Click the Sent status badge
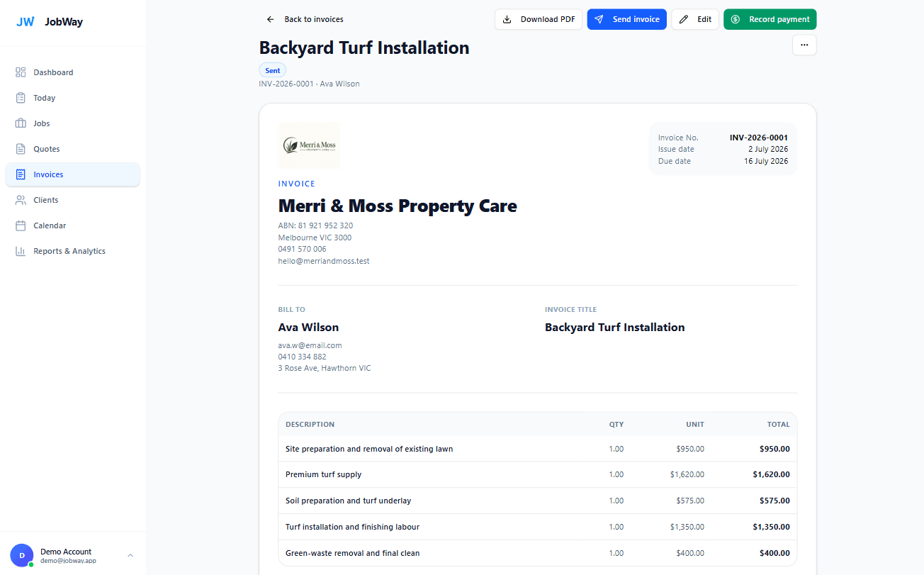This screenshot has width=924, height=575. pos(273,70)
